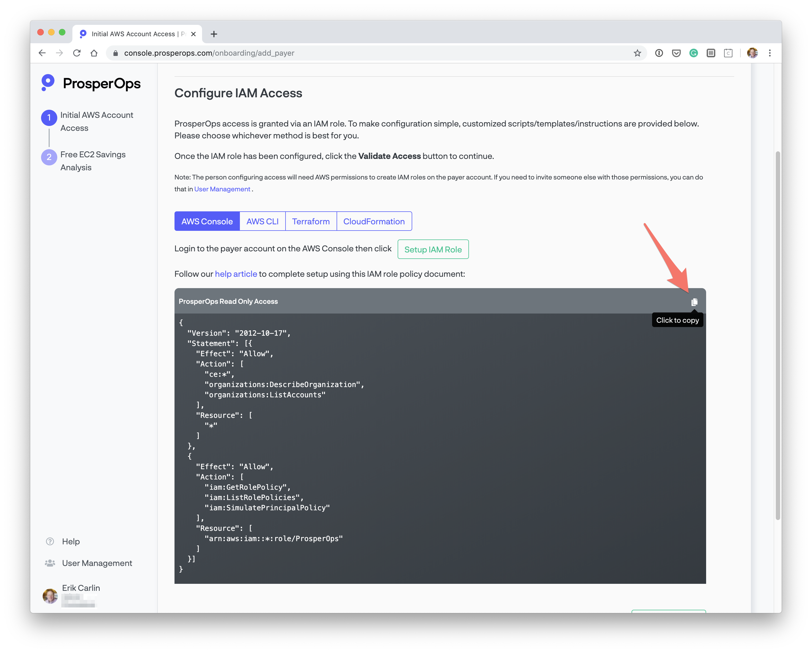View site info via the lock icon
Image resolution: width=812 pixels, height=653 pixels.
pyautogui.click(x=116, y=53)
